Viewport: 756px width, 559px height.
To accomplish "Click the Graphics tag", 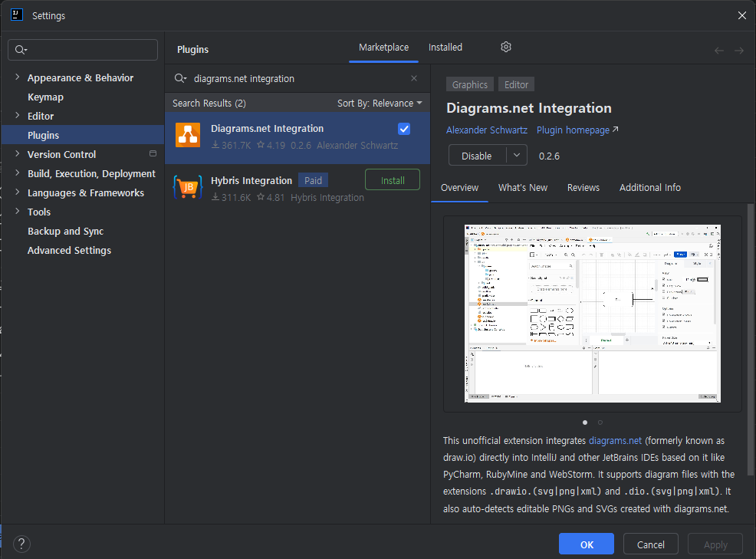I will click(469, 84).
